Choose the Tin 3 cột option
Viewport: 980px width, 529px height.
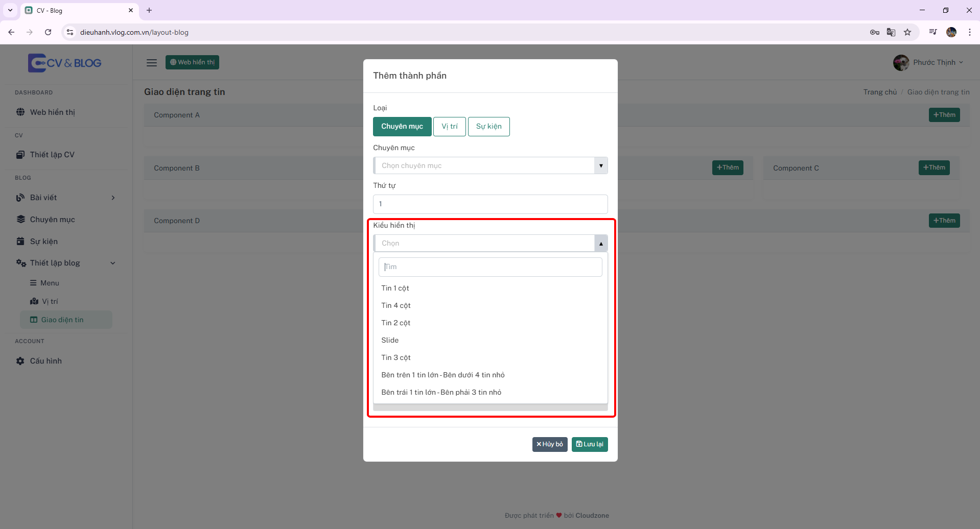point(491,357)
